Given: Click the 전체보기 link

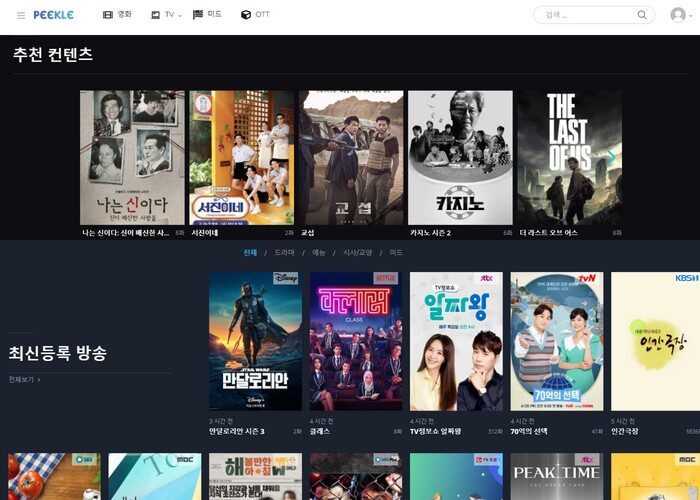Looking at the screenshot, I should tap(24, 380).
